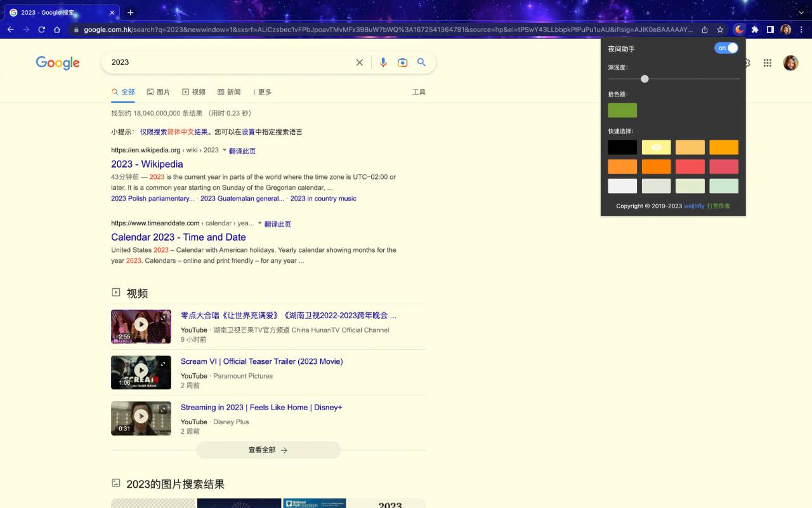Screen dimensions: 812x508
Task: Open Streaming in 2023 Disney+ link
Action: [261, 408]
